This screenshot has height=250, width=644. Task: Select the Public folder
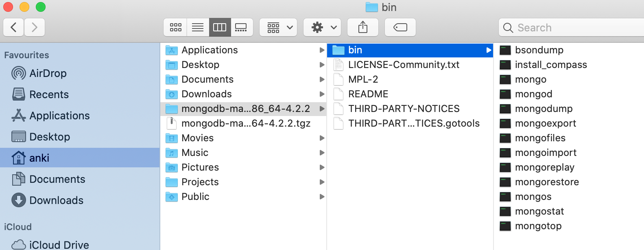243,197
